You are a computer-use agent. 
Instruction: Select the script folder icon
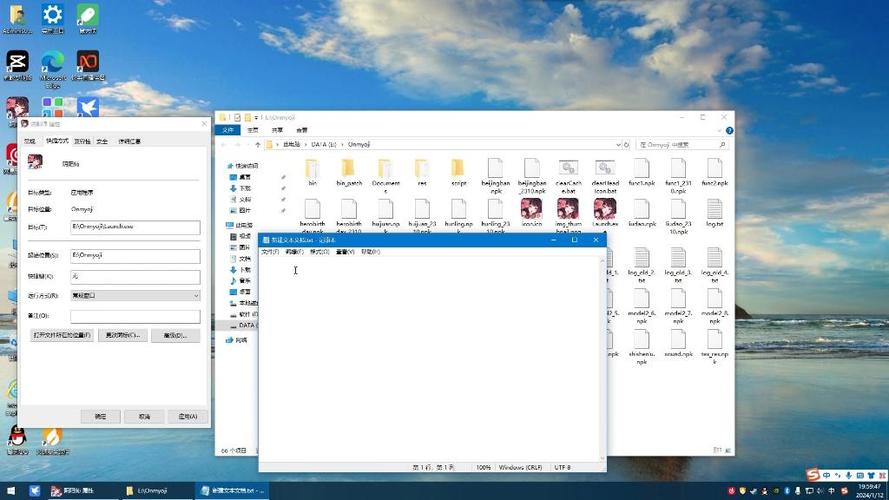tap(458, 168)
